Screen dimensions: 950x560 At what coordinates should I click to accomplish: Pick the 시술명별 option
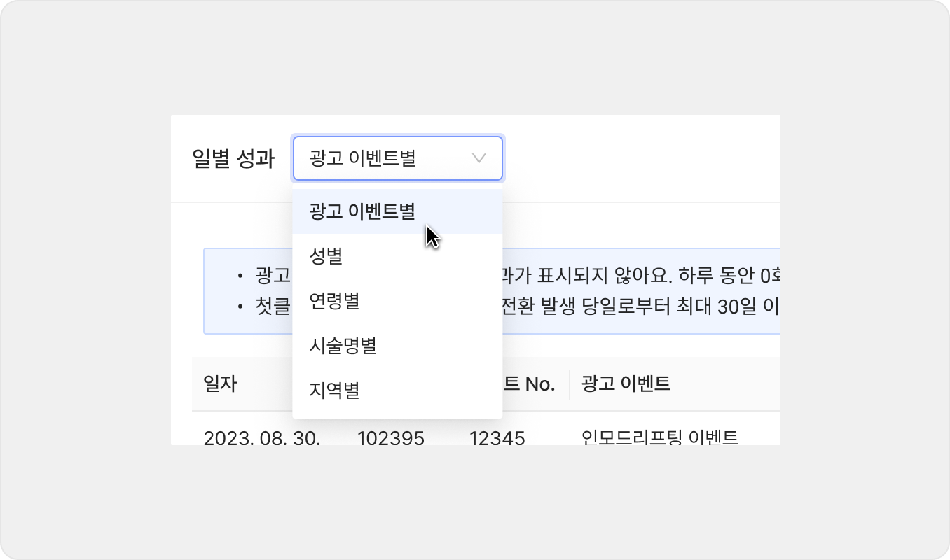point(343,345)
